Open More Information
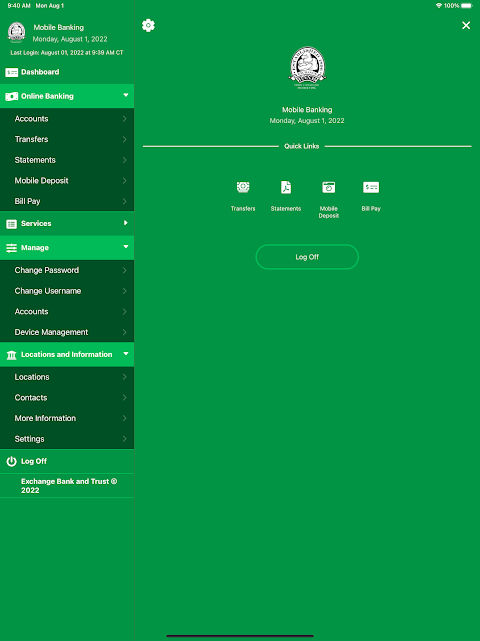This screenshot has width=480, height=641. [67, 418]
